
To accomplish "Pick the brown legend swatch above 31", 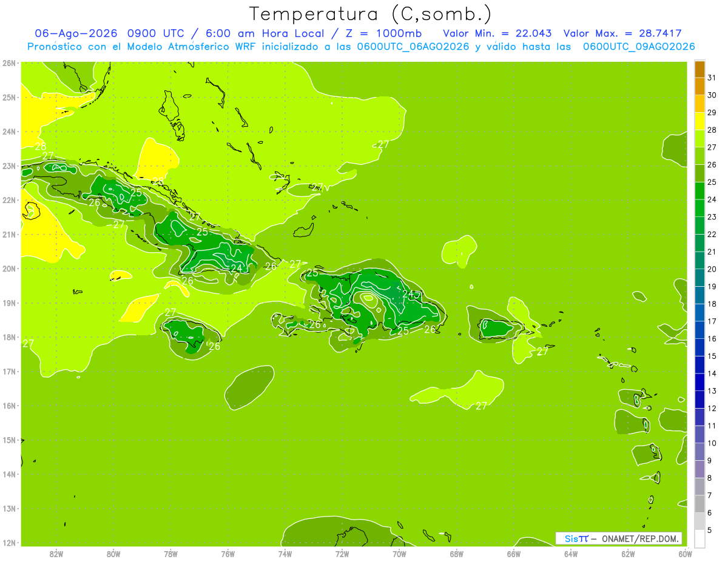I will coord(699,69).
